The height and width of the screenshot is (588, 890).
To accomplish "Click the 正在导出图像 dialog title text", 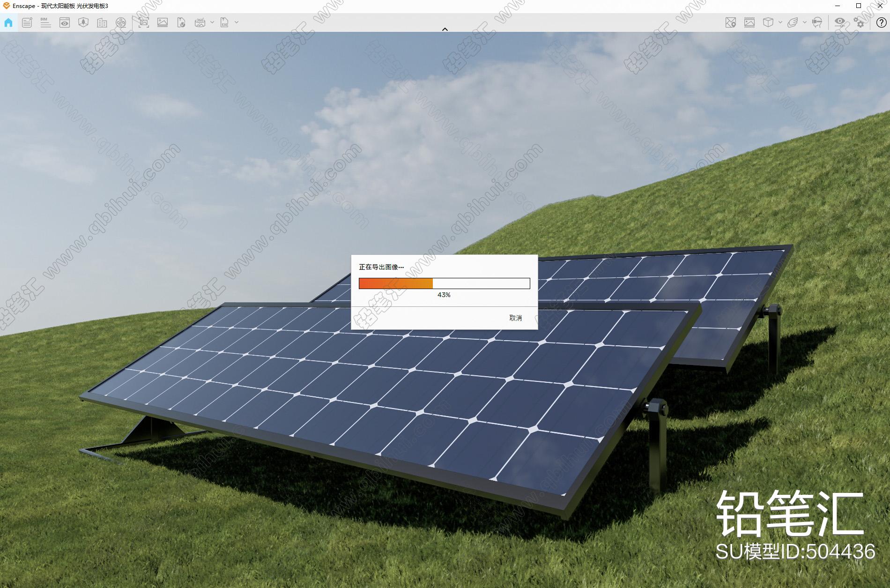I will (x=381, y=267).
